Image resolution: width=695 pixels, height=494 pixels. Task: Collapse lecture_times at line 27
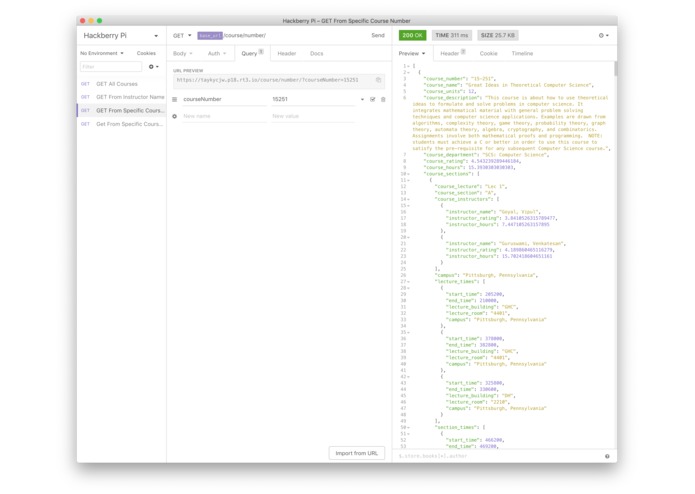408,281
